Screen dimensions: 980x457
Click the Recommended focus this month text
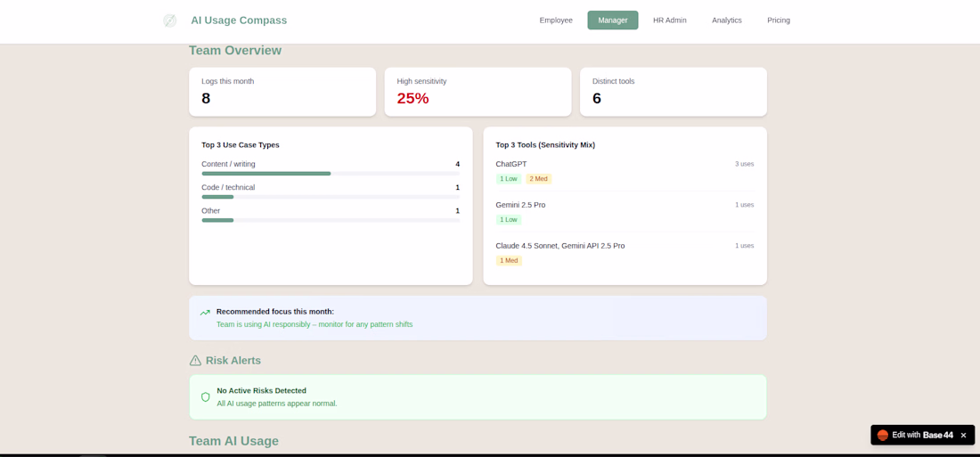click(275, 311)
